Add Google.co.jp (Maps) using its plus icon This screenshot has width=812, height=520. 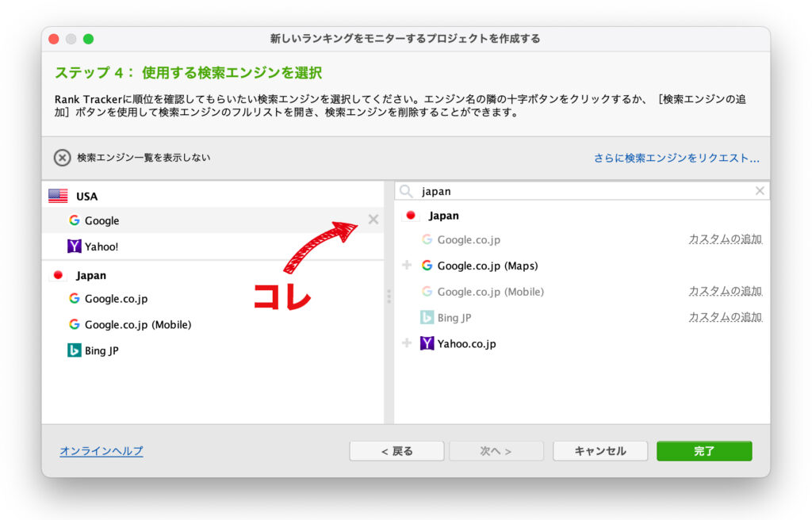(407, 266)
